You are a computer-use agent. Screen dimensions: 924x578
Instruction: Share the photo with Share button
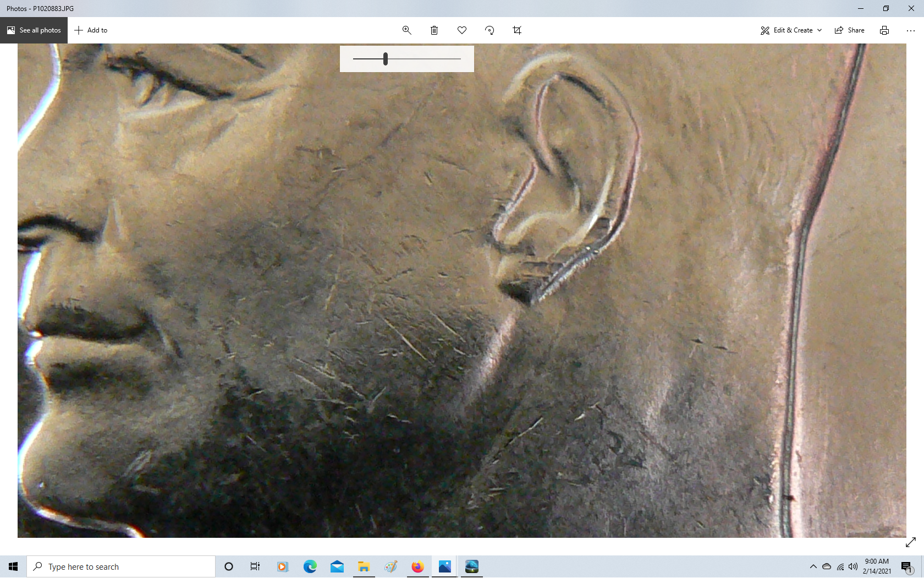click(x=850, y=30)
